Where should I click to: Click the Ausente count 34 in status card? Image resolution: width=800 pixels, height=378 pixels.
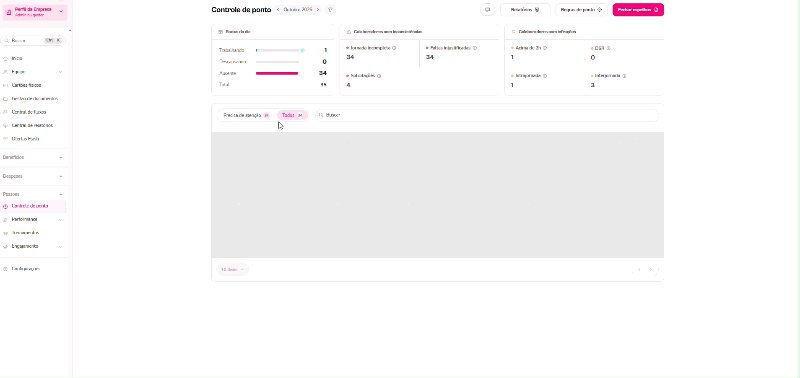(x=322, y=73)
